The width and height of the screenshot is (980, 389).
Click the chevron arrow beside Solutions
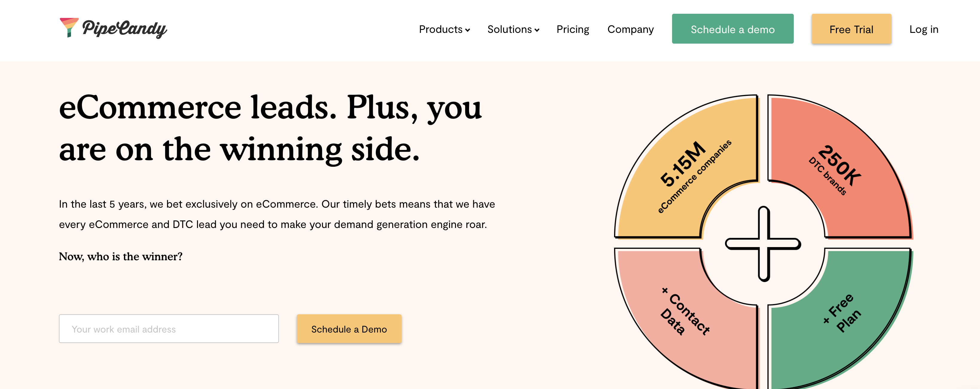tap(537, 30)
